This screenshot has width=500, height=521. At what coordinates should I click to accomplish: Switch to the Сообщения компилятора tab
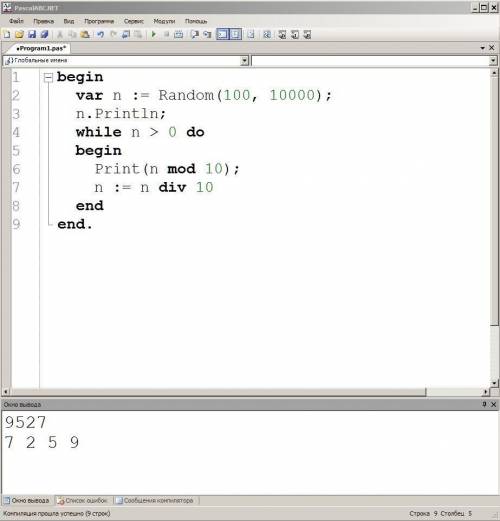tap(155, 500)
